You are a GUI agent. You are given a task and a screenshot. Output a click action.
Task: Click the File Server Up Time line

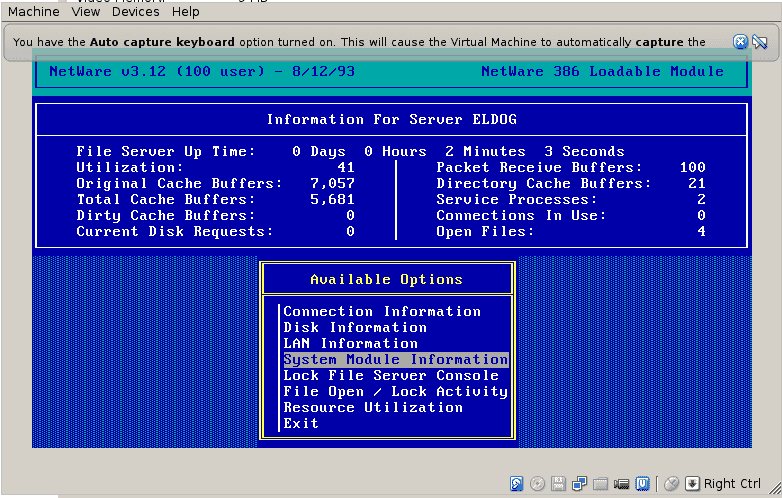click(350, 152)
